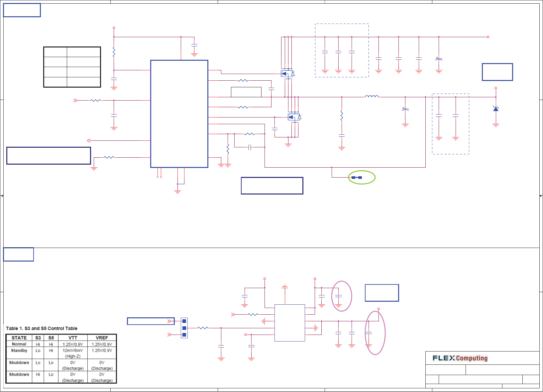Click the inductor coil symbol on output line
The width and height of the screenshot is (543, 392).
pyautogui.click(x=372, y=96)
